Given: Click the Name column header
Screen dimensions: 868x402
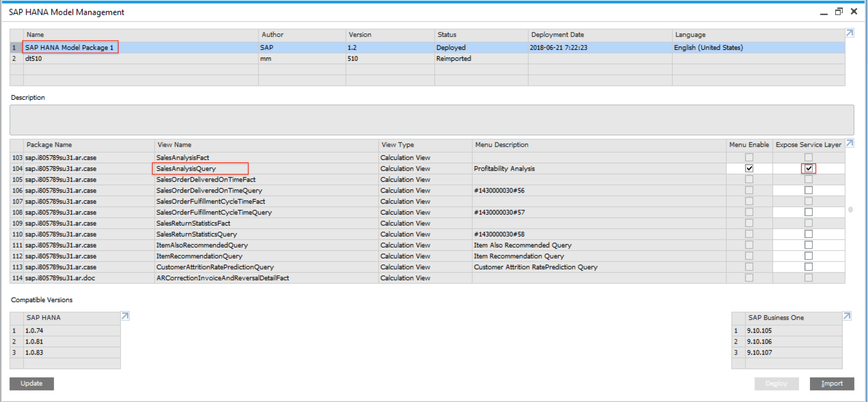Looking at the screenshot, I should (x=141, y=35).
